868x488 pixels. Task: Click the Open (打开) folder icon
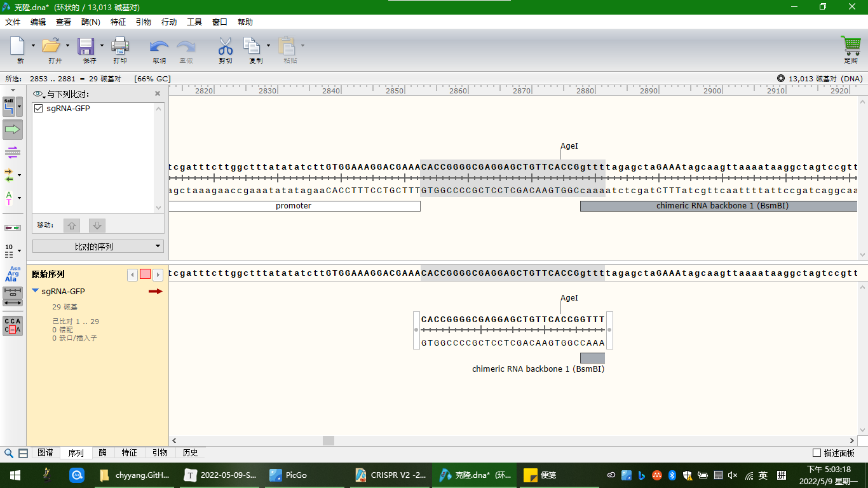pyautogui.click(x=51, y=46)
